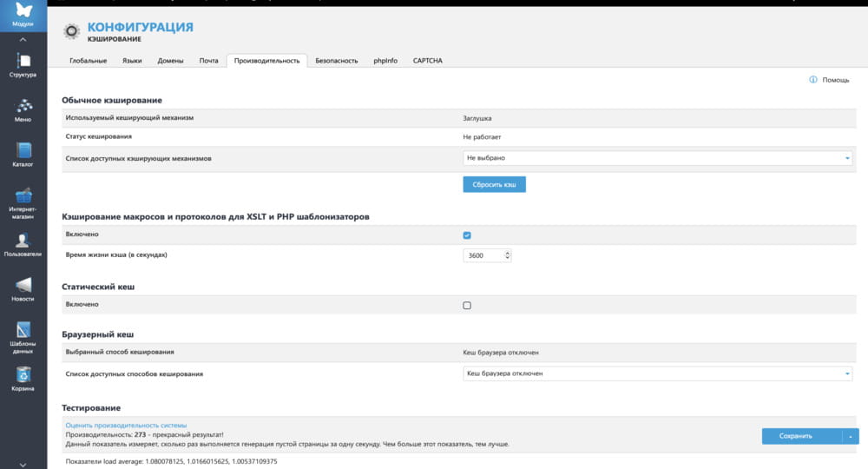Click the Оценить производительность системы link
The height and width of the screenshot is (469, 868).
tap(127, 425)
